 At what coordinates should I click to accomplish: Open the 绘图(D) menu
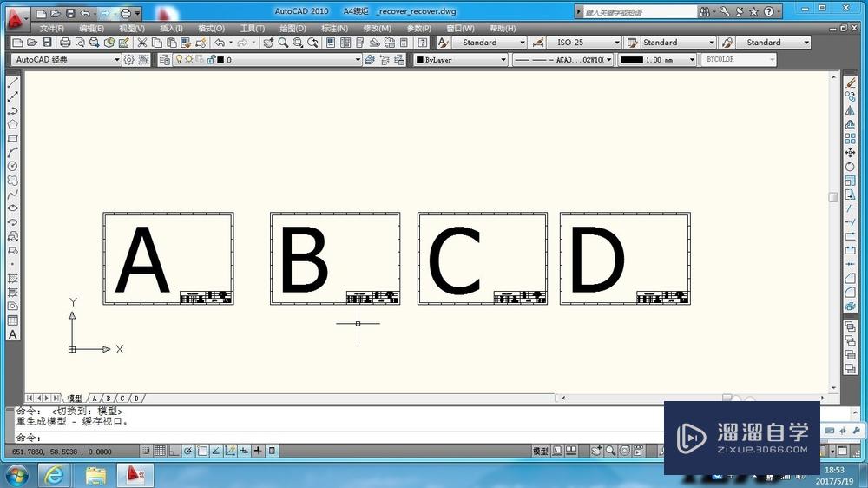(x=293, y=29)
